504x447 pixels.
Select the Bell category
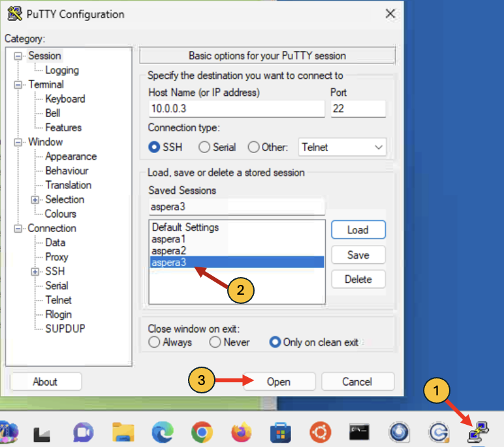53,113
